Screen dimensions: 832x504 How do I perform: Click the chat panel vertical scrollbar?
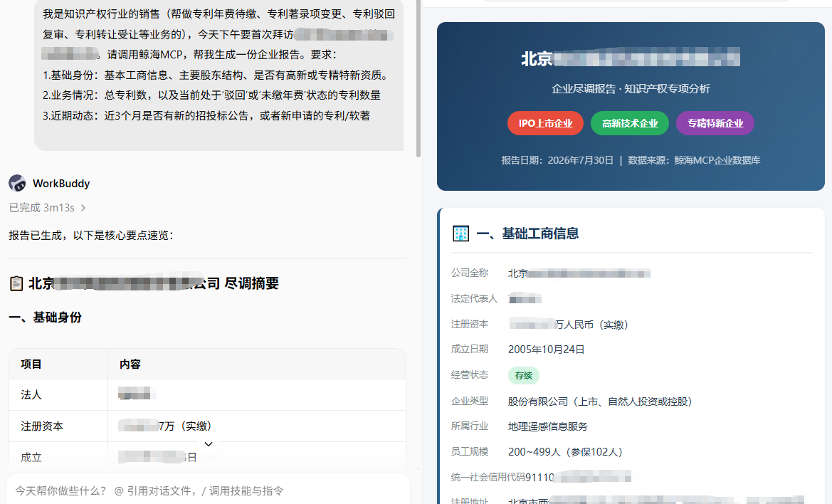(x=418, y=78)
